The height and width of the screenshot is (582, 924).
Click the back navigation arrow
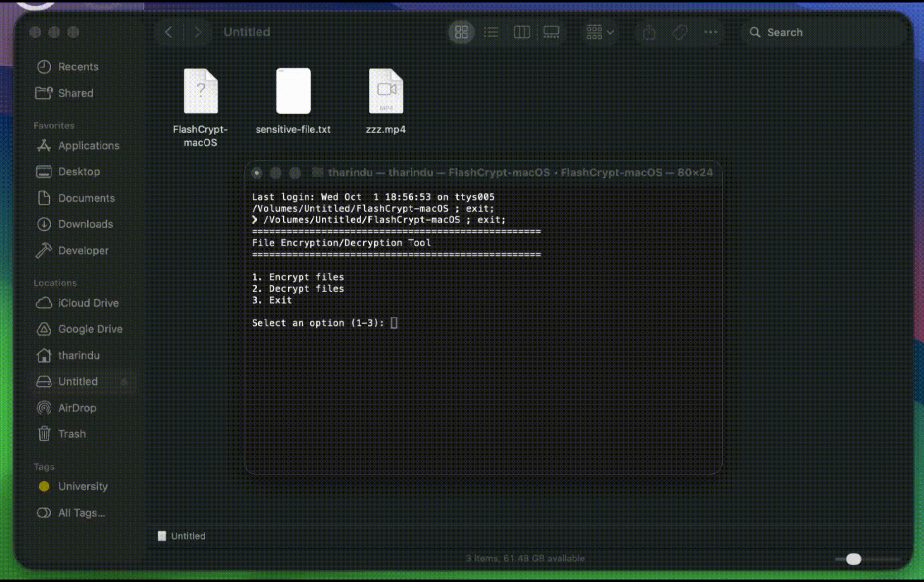coord(168,32)
